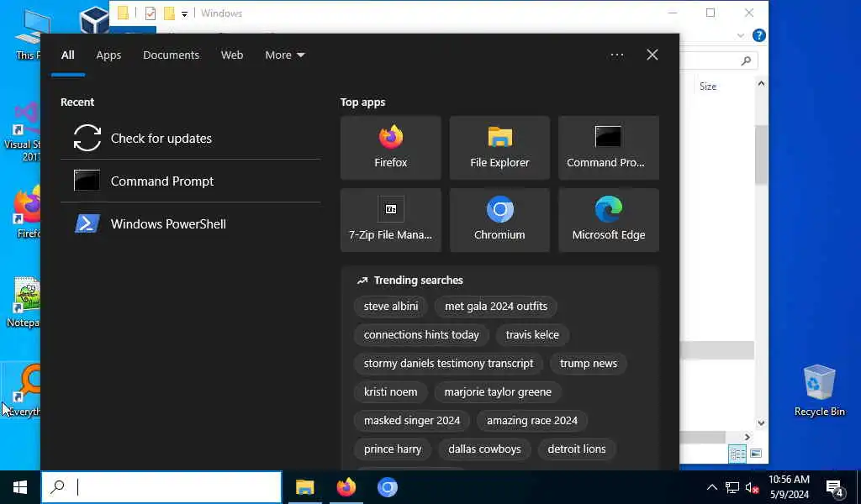Select amazing race 2024 trending search
Image resolution: width=861 pixels, height=504 pixels.
click(531, 420)
